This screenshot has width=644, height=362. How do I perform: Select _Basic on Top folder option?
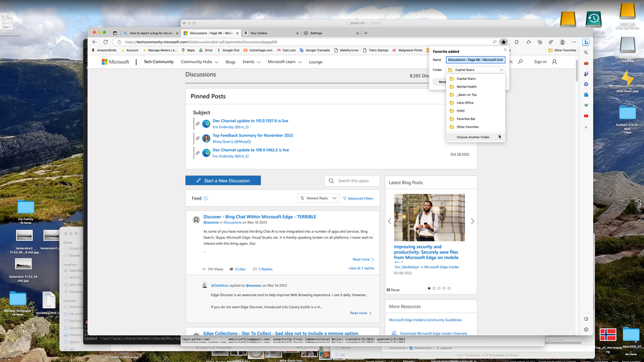coord(476,95)
